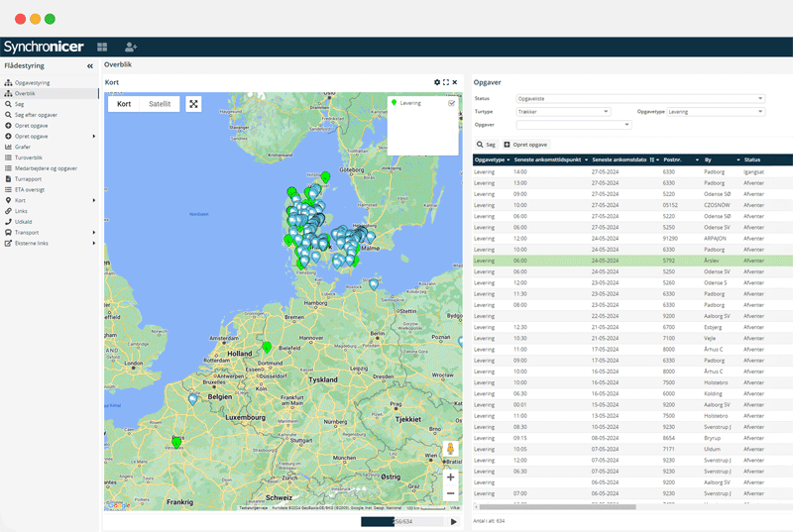Viewport: 793px width, 532px height.
Task: Open Medarbejdere og opgaver list
Action: click(x=46, y=168)
